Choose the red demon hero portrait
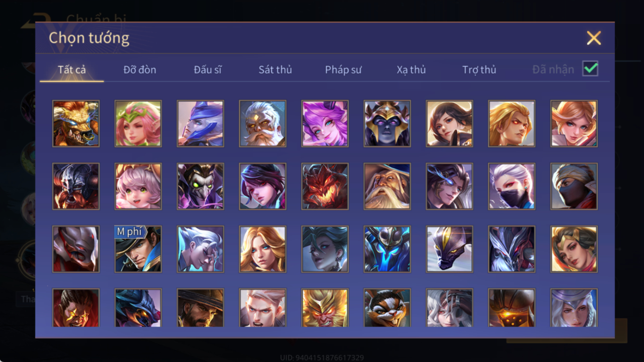Screen dimensions: 644x362 pyautogui.click(x=325, y=186)
